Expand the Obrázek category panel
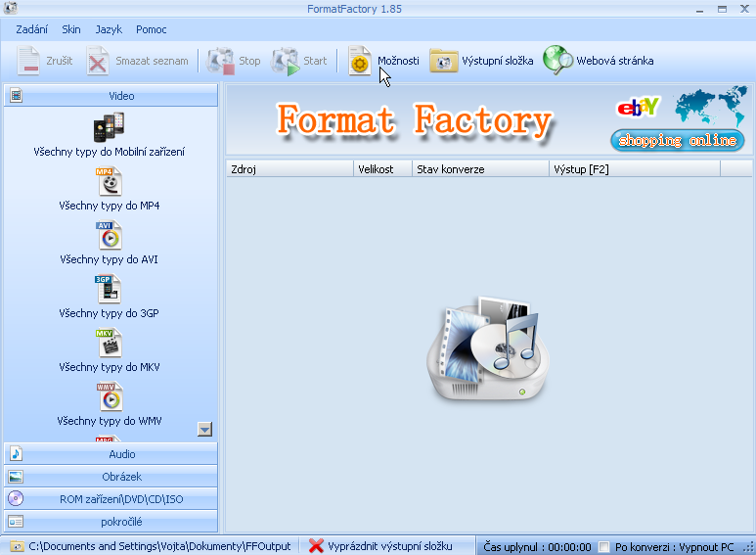Image resolution: width=756 pixels, height=555 pixels. (x=111, y=477)
